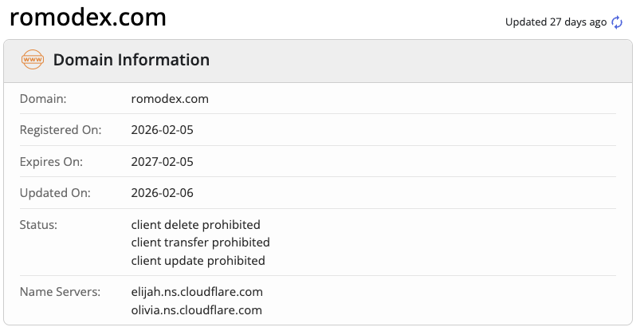Click the "Name Servers:" label
644x335 pixels.
pyautogui.click(x=60, y=292)
